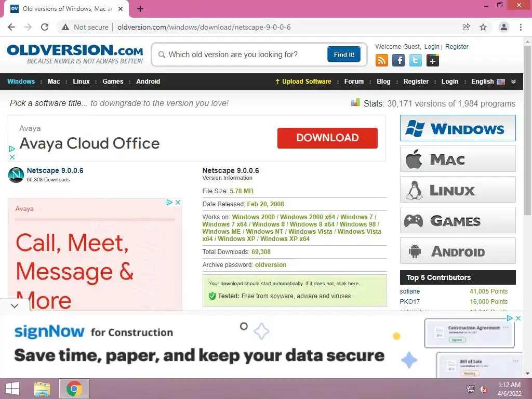Open contributor PKO17's profile
The width and height of the screenshot is (532, 399).
tap(409, 302)
